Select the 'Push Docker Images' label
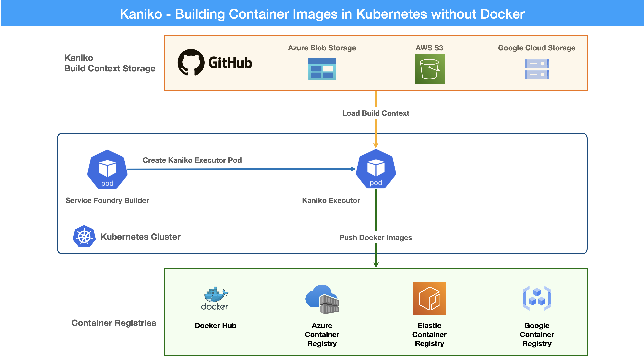 [376, 238]
